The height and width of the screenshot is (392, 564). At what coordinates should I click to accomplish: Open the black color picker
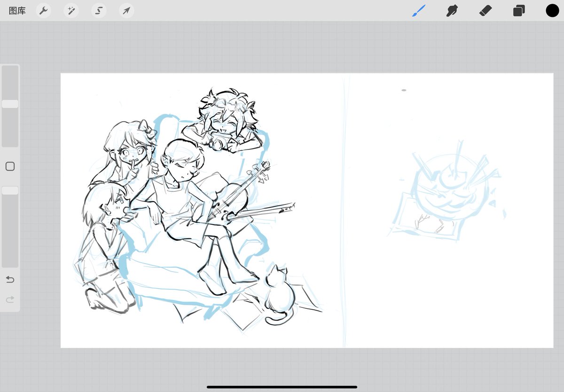click(552, 11)
